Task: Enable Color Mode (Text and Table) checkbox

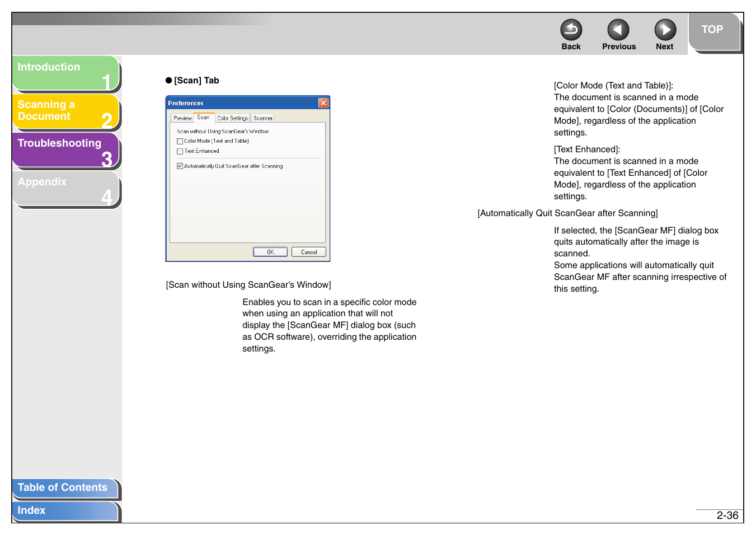Action: (180, 141)
